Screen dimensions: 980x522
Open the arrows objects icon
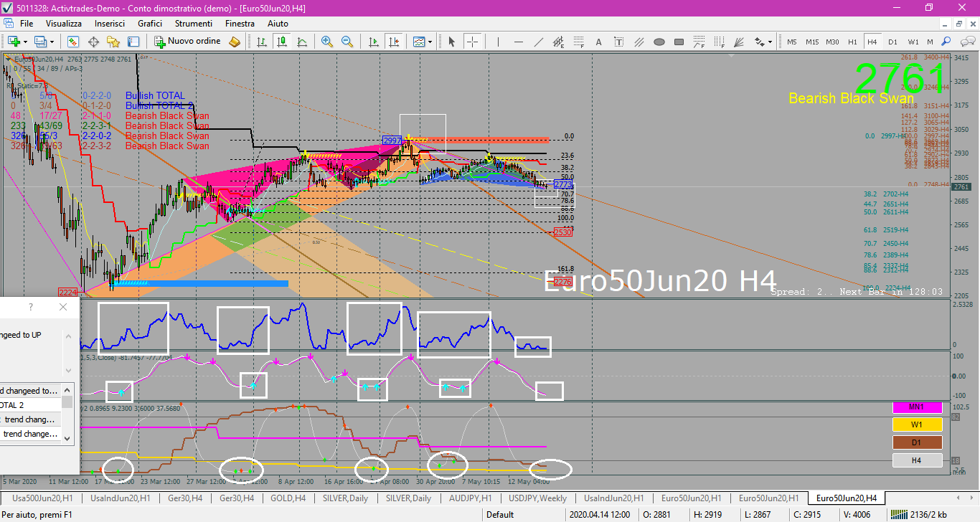pyautogui.click(x=759, y=42)
